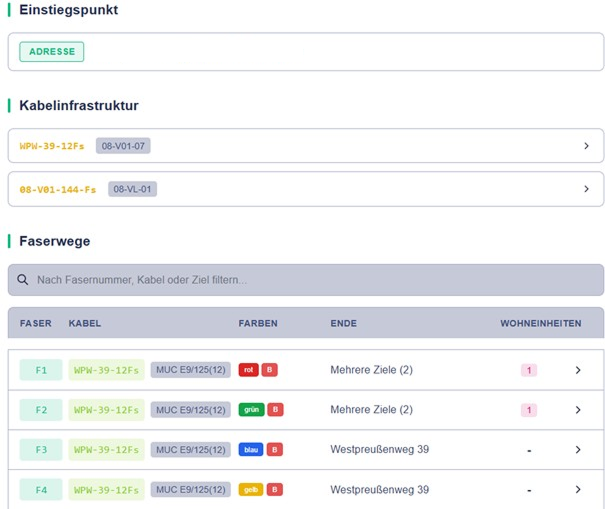The height and width of the screenshot is (509, 605).
Task: Click WPW-39-12Fs cable tag in F1 row
Action: point(106,370)
